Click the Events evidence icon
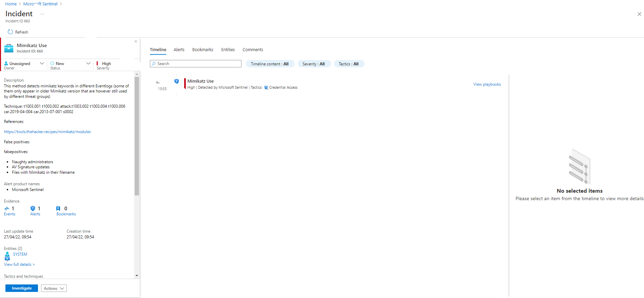Viewport: 644px width, 298px height. tap(7, 209)
